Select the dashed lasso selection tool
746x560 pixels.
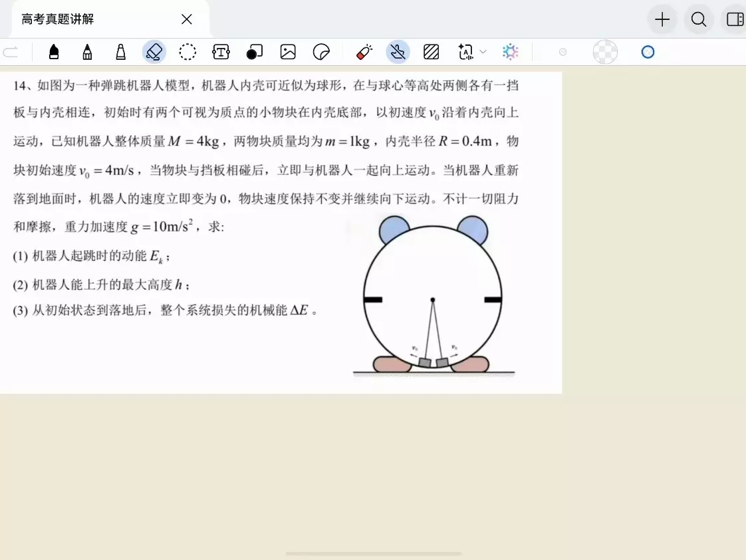pyautogui.click(x=187, y=52)
